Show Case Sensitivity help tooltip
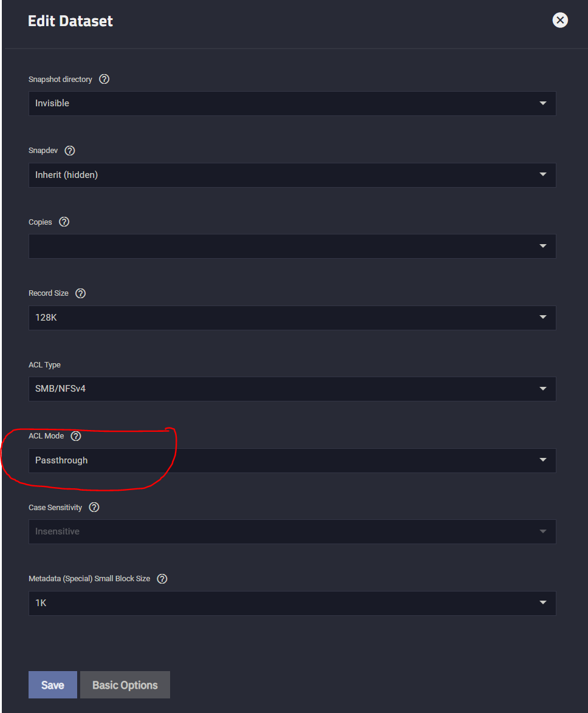The image size is (588, 713). click(x=94, y=508)
